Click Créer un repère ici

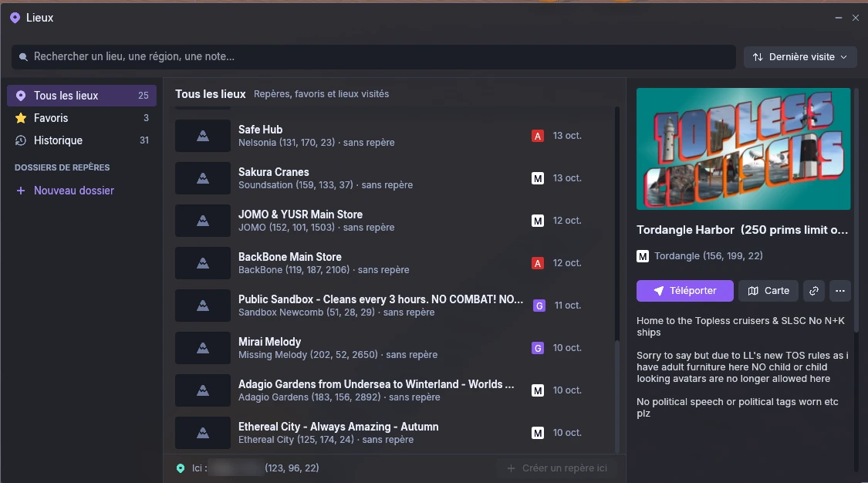[557, 468]
